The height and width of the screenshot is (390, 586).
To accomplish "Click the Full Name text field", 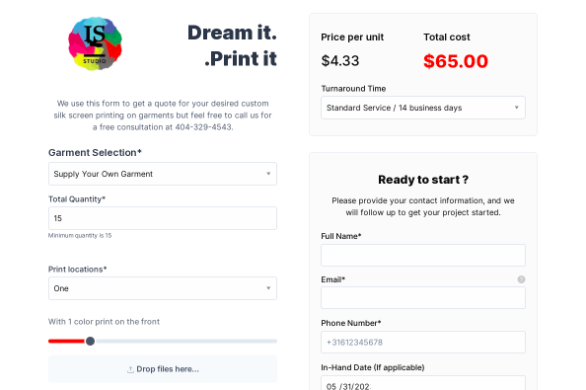I will coord(423,255).
